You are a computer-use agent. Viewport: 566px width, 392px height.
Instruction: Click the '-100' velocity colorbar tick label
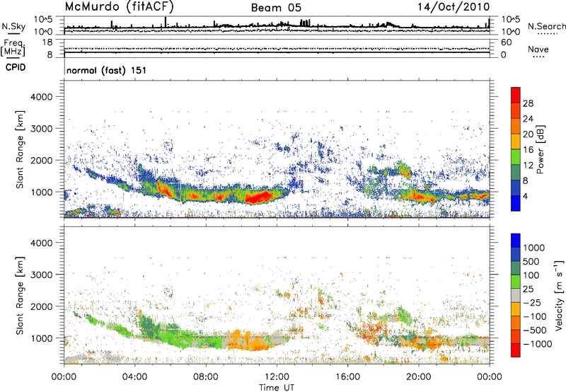pos(535,316)
